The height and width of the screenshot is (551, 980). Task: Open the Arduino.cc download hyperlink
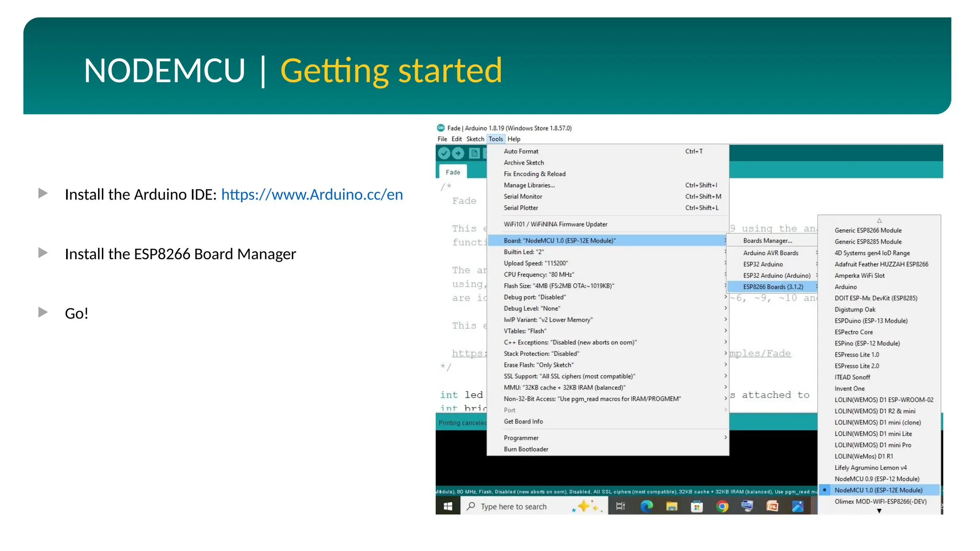pyautogui.click(x=312, y=195)
